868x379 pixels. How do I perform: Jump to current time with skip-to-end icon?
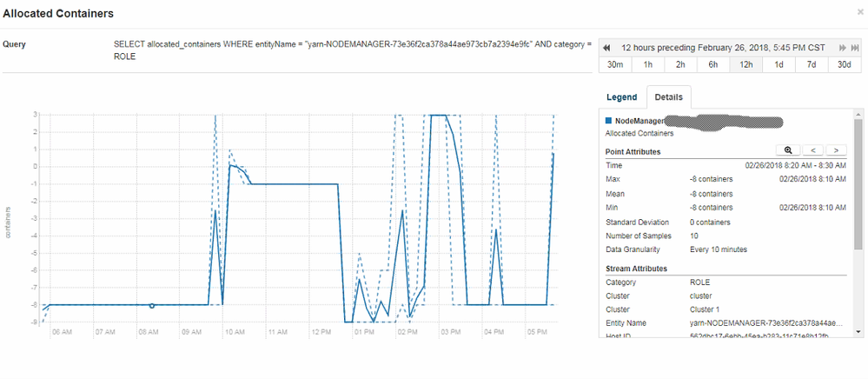tap(855, 48)
